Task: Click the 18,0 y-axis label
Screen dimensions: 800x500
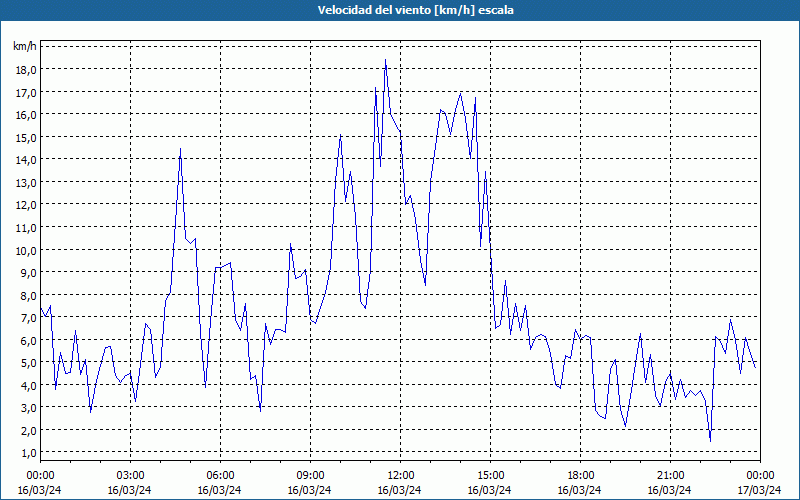Action: click(26, 70)
